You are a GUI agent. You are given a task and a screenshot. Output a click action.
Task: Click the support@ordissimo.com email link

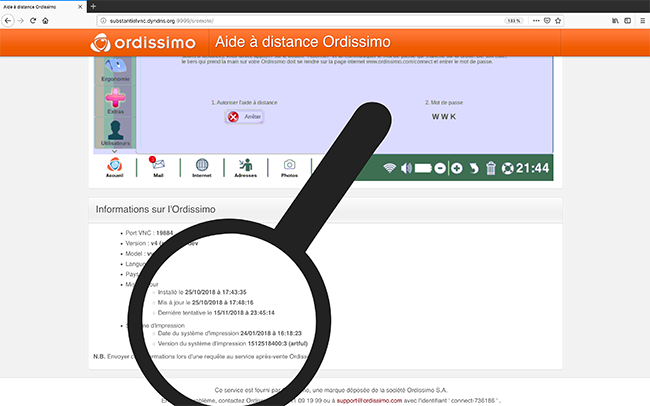(369, 401)
